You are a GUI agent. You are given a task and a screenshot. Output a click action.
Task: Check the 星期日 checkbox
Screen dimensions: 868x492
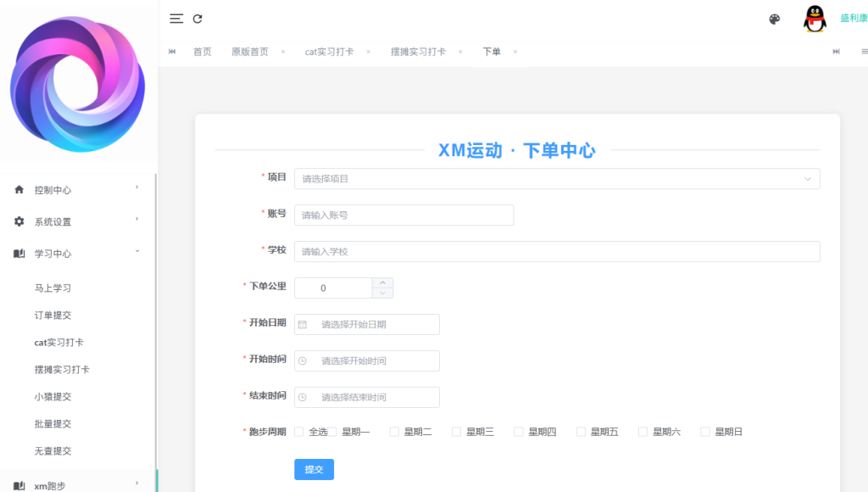[x=704, y=431]
